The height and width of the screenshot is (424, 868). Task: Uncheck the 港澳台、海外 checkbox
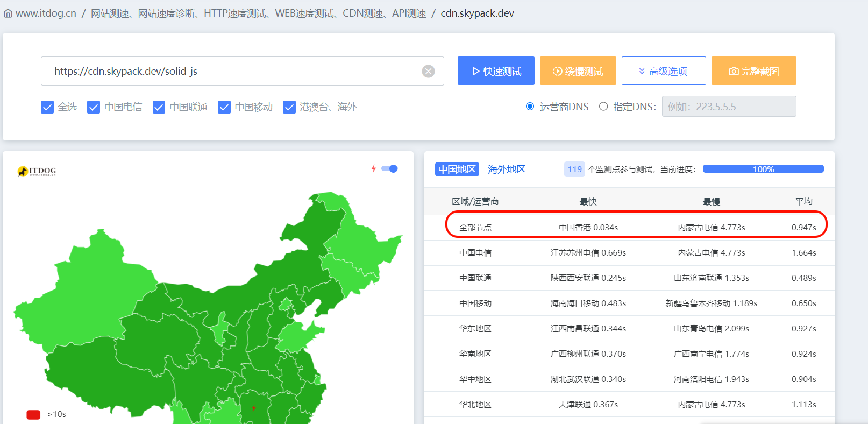[289, 107]
